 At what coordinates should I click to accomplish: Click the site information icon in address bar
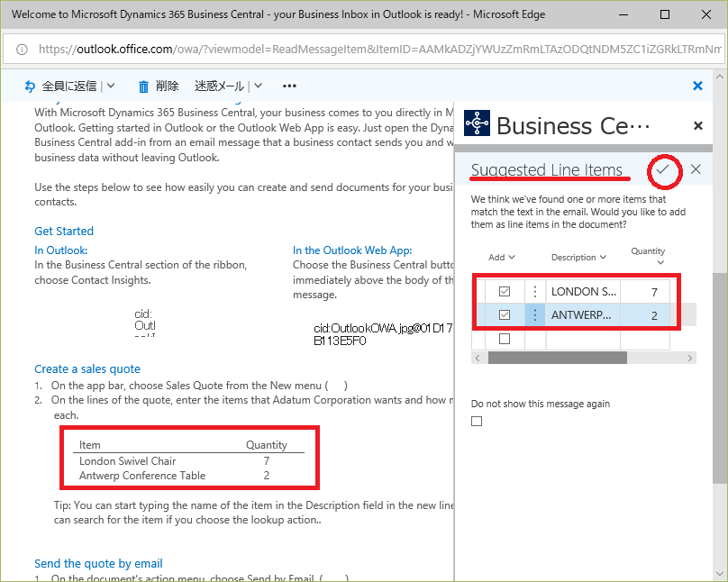click(x=22, y=50)
